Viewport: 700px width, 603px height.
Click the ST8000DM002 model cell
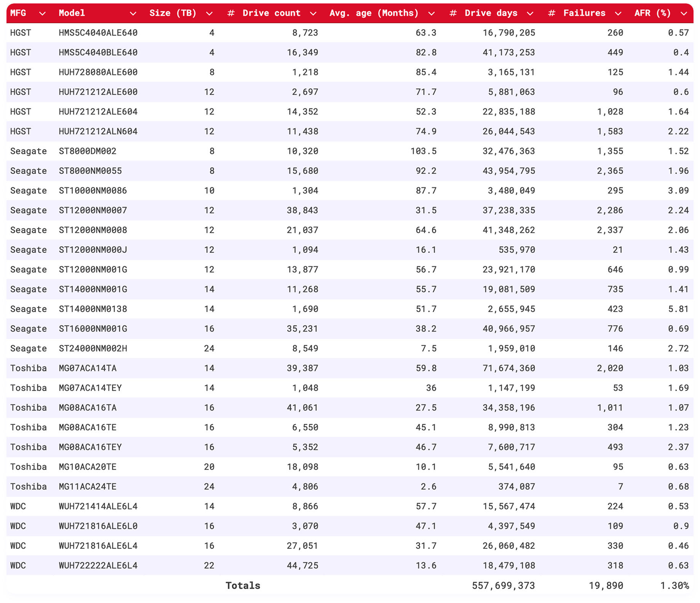(87, 151)
